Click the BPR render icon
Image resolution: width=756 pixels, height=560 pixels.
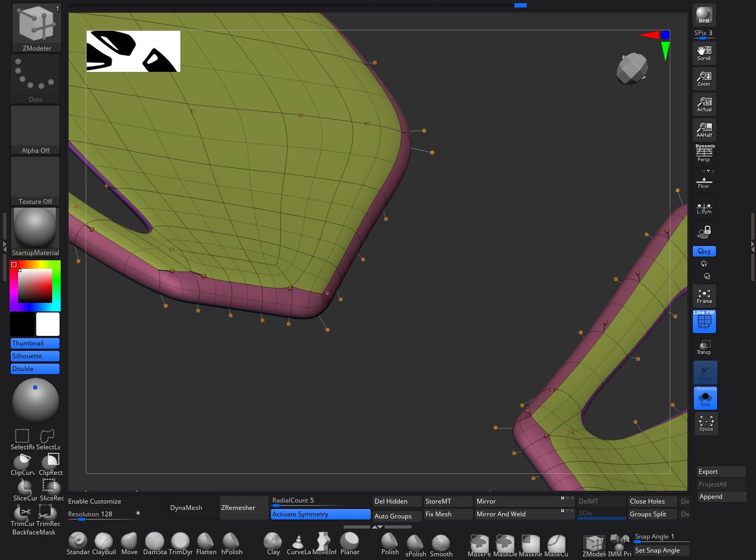704,15
